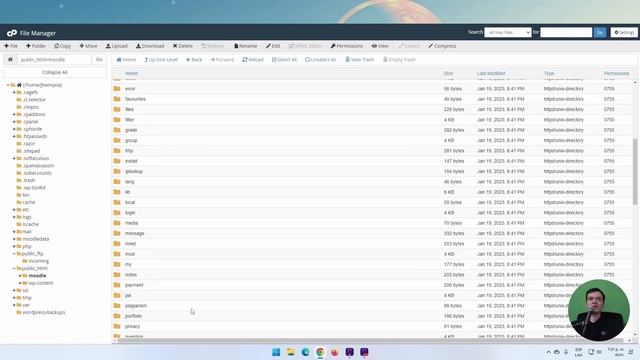Click the View eye button
This screenshot has width=640, height=360.
tap(380, 46)
